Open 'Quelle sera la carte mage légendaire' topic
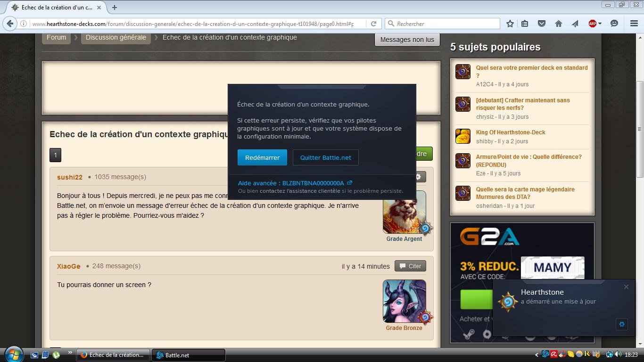Screen dimensions: 644x362 525,193
